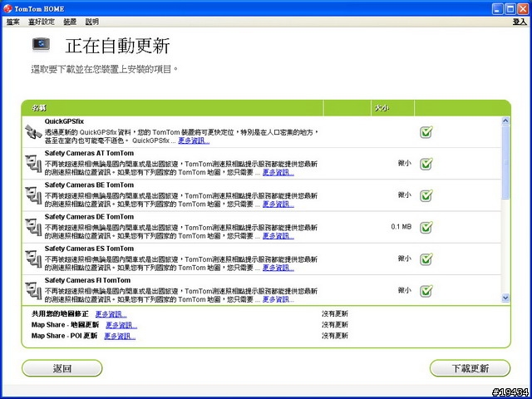Screen dimensions: 532x399
Task: Click the Safety Cameras ES camera icon
Action: click(33, 259)
